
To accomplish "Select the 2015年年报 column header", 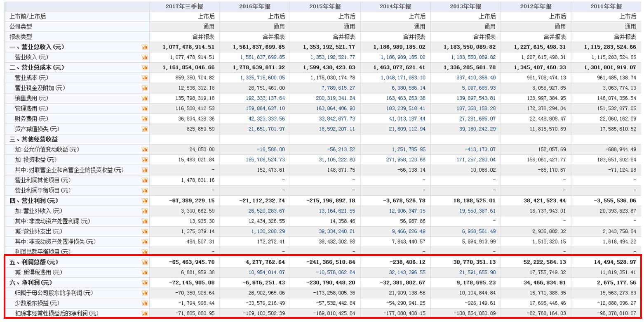I will tap(325, 7).
